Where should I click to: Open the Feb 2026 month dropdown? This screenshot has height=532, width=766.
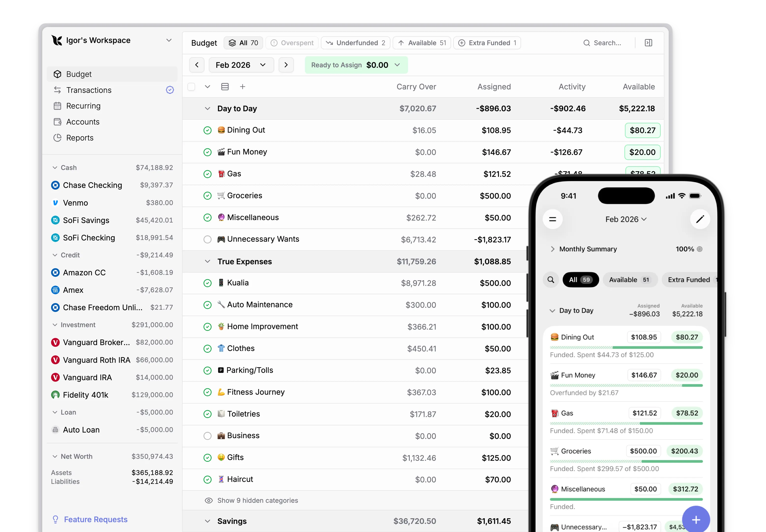(x=241, y=65)
